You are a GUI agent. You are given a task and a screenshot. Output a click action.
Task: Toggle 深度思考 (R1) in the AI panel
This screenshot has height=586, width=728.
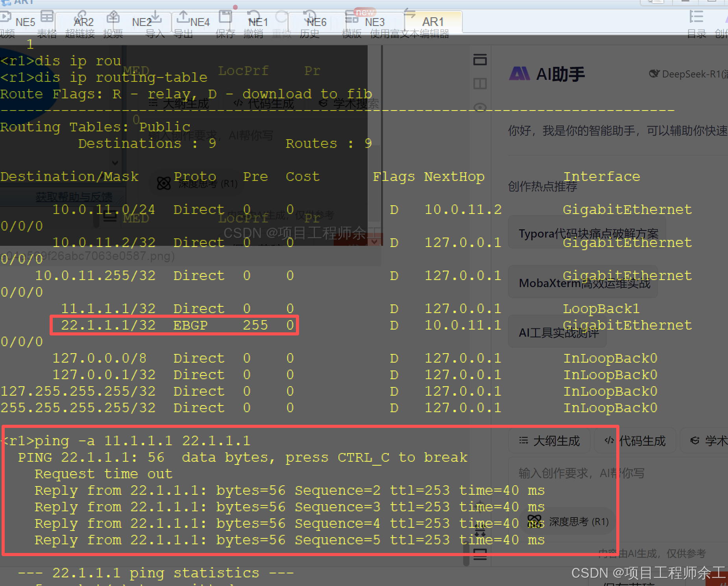tap(568, 522)
